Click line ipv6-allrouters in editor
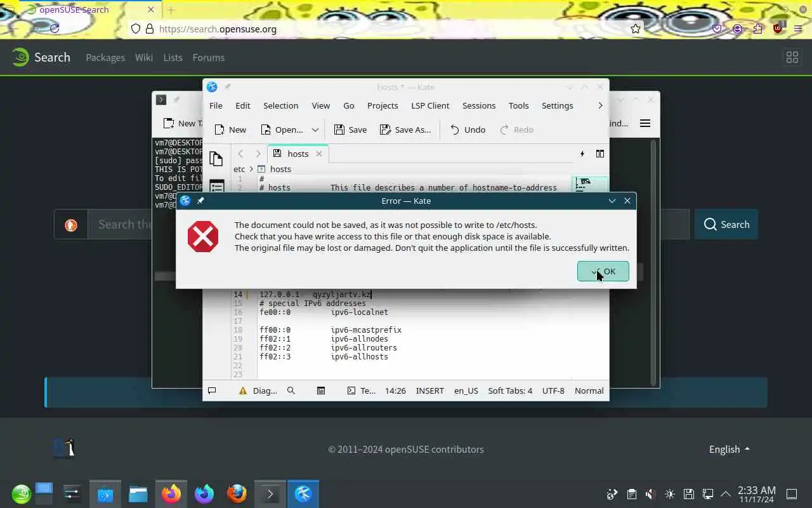 [x=363, y=348]
